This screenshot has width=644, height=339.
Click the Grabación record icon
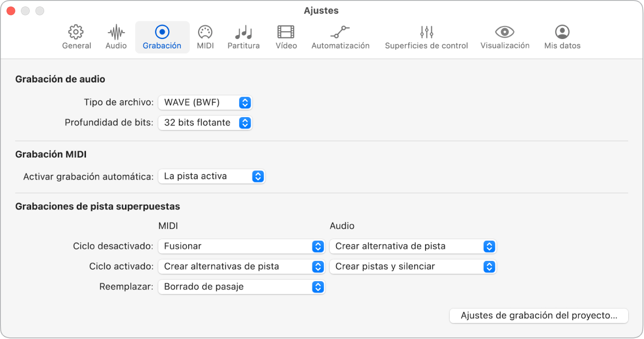(162, 33)
